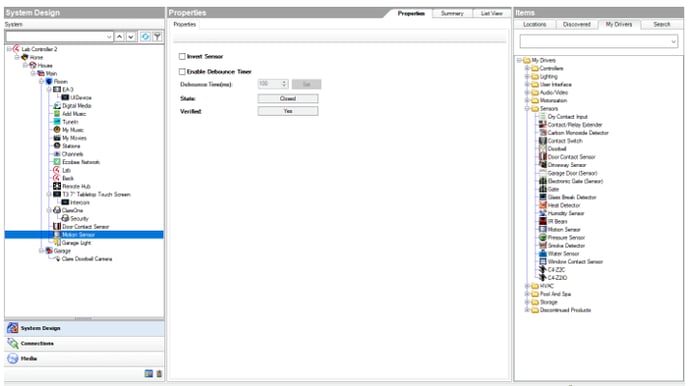The image size is (688, 386).
Task: Select Humidity Sensor driver in Items list
Action: click(x=566, y=213)
